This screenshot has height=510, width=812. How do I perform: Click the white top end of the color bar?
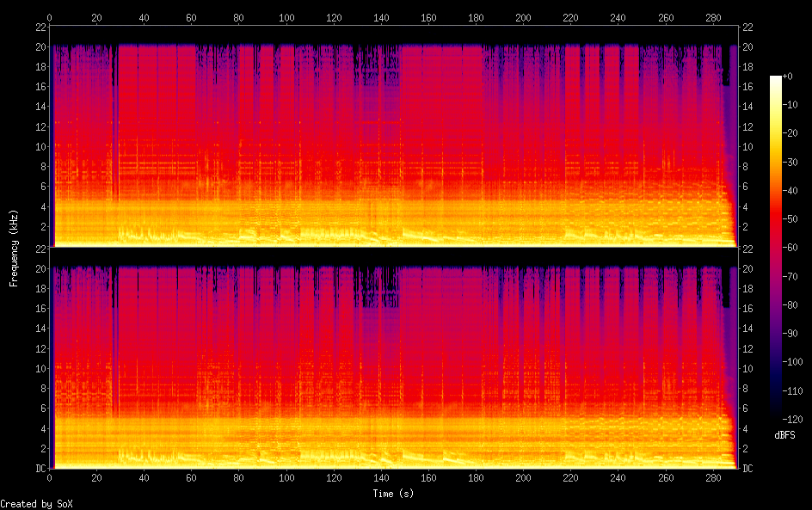[776, 79]
